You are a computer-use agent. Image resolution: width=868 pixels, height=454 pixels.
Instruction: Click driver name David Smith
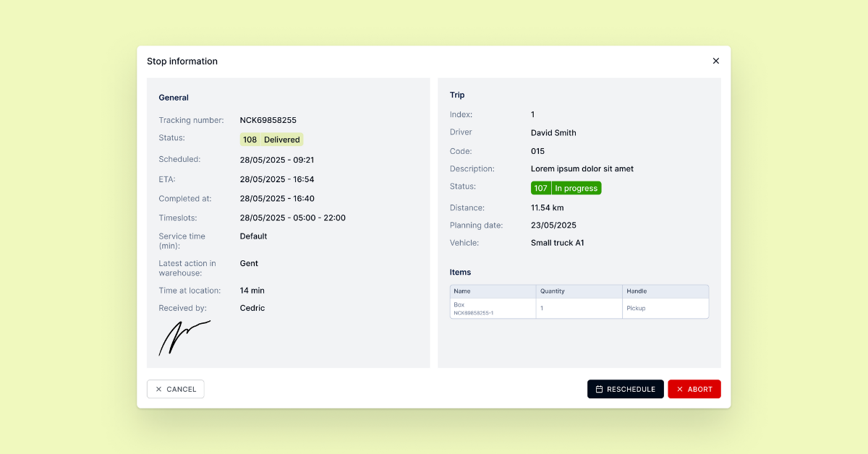point(553,132)
